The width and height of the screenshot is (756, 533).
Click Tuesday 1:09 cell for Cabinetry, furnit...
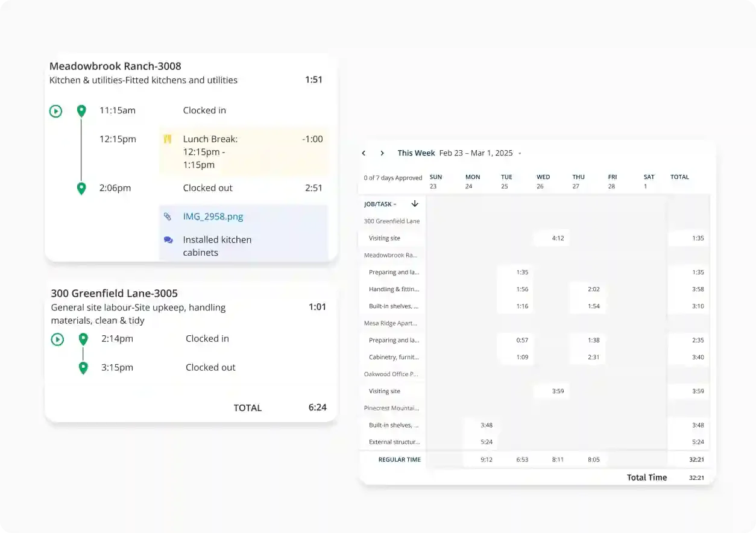pyautogui.click(x=515, y=357)
